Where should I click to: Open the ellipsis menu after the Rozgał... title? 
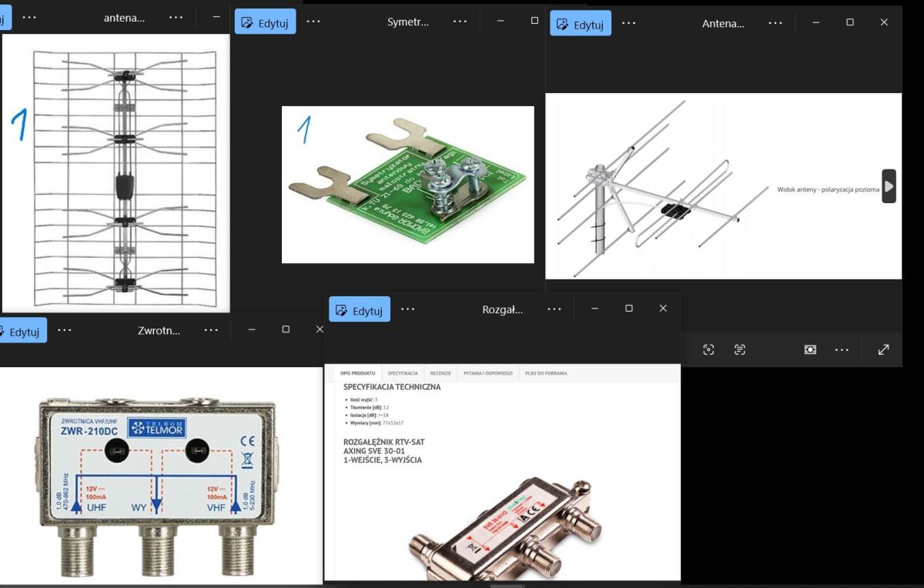(554, 309)
